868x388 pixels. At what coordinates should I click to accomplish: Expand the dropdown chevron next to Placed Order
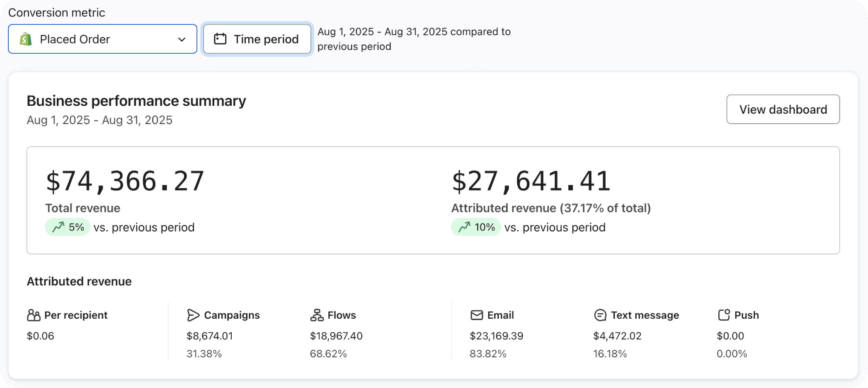[x=182, y=39]
